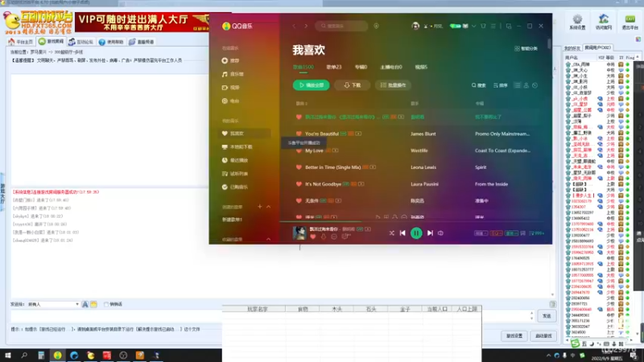This screenshot has height=362, width=644.
Task: Unlike the currently playing song heart icon
Action: [x=313, y=237]
